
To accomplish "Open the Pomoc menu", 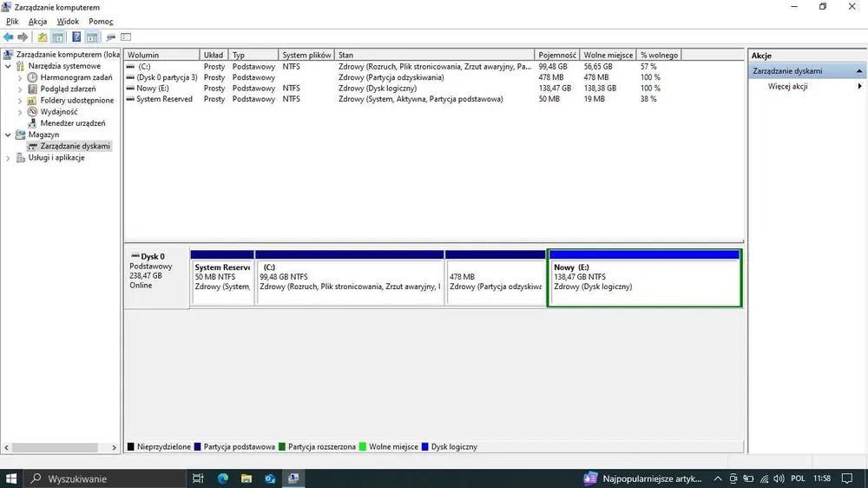I will click(x=101, y=21).
